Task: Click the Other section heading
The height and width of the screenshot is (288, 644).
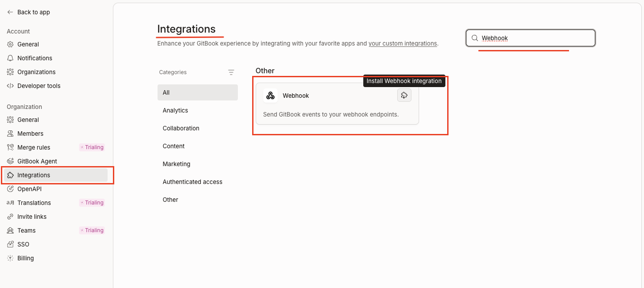Action: 265,71
